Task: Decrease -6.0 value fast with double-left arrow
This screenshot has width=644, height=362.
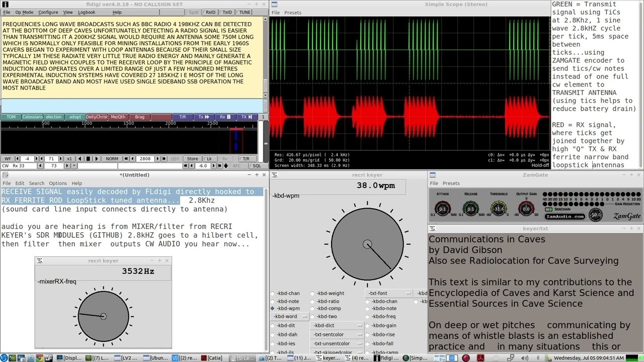Action: click(x=185, y=166)
